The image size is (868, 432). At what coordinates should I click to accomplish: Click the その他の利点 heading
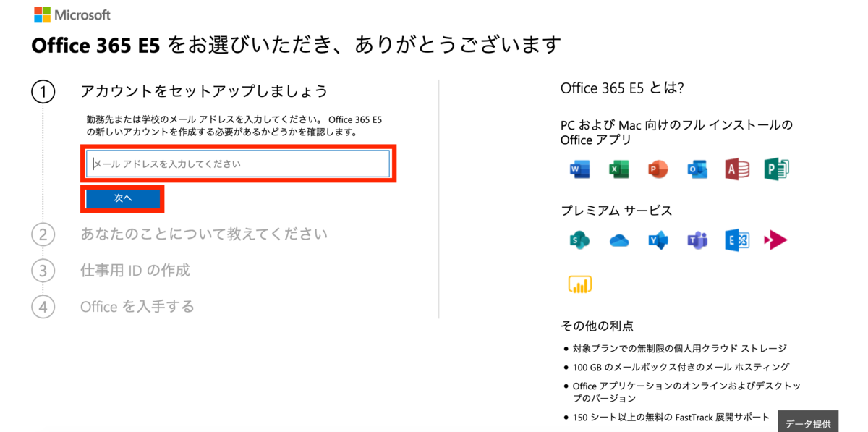click(x=597, y=326)
